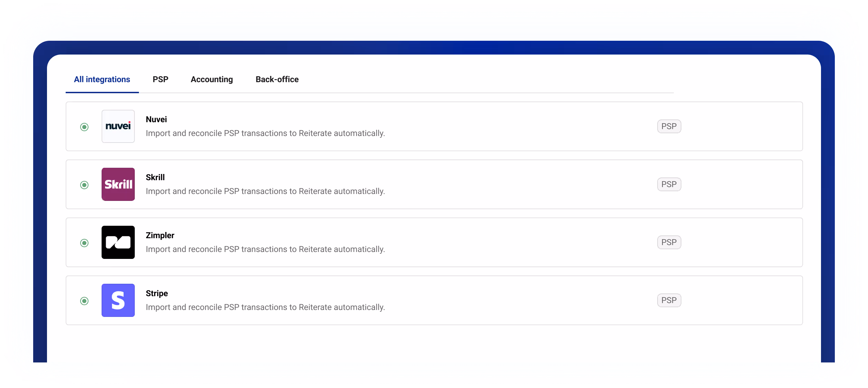Enable the Skrill integration radio button
This screenshot has width=868, height=388.
[x=85, y=185]
